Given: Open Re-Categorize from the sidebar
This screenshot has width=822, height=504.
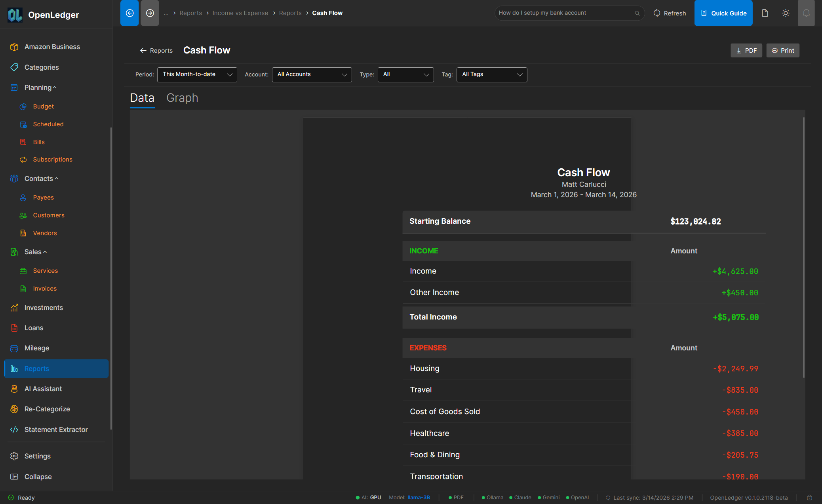Looking at the screenshot, I should [47, 409].
